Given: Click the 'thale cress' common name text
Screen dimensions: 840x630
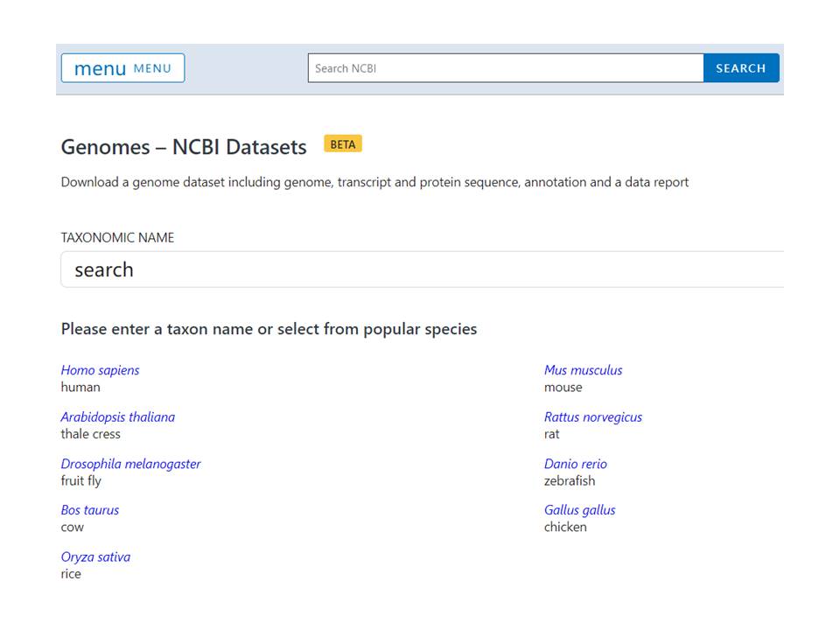Looking at the screenshot, I should (90, 434).
